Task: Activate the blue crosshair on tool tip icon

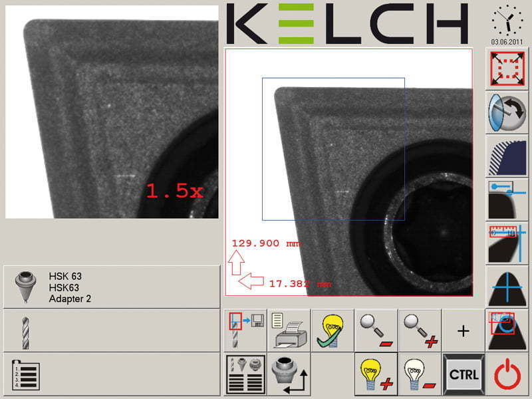Action: point(507,287)
